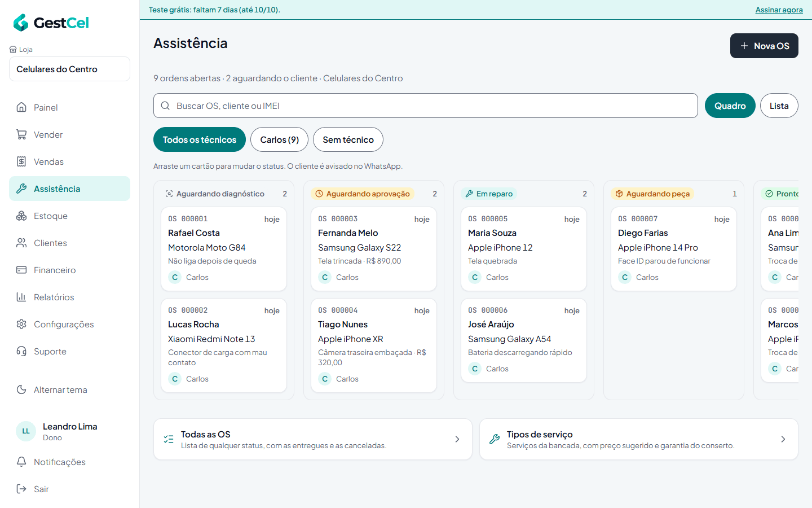Expand Tipos de serviço with chevron arrow
This screenshot has height=508, width=812.
click(x=783, y=439)
